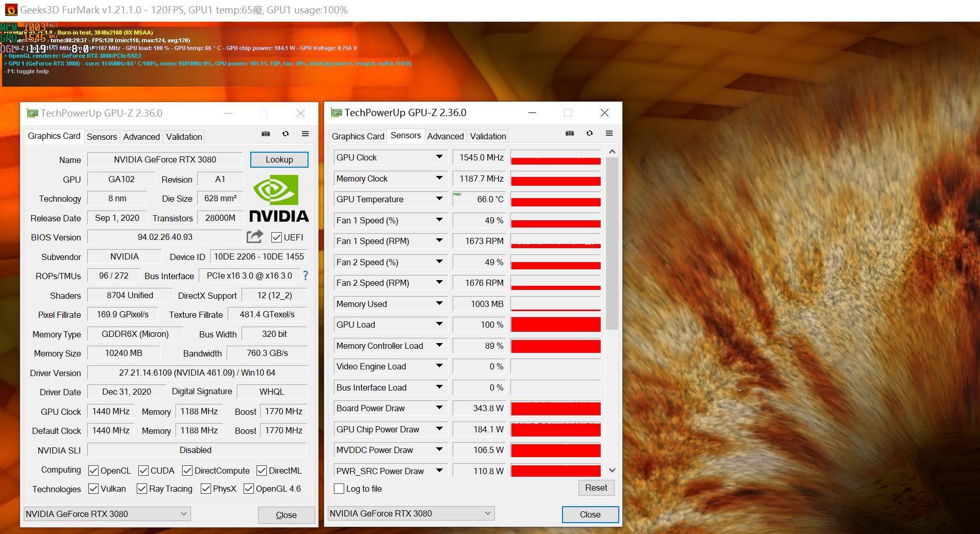
Task: Open the Memory Controller Load dropdown
Action: pyautogui.click(x=439, y=345)
